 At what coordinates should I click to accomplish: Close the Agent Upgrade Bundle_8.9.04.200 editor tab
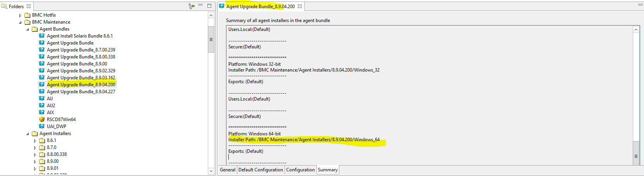point(300,6)
